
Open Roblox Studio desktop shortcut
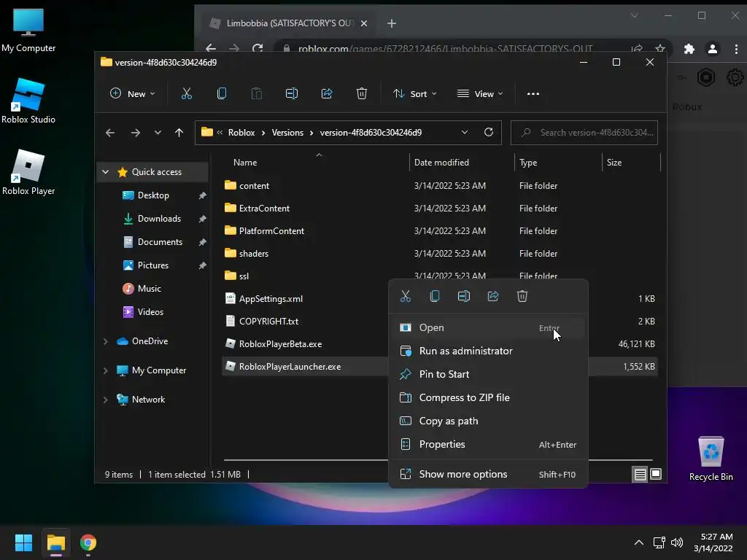click(x=28, y=101)
